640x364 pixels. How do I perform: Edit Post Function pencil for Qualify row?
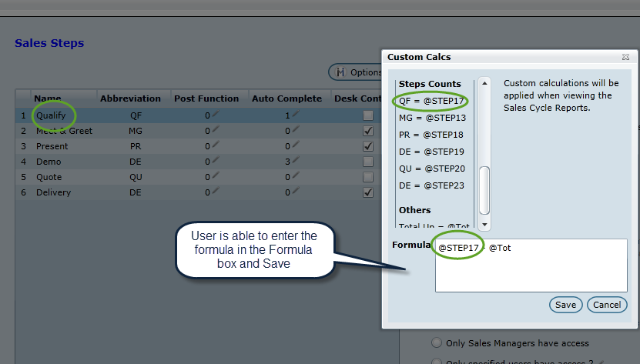216,115
